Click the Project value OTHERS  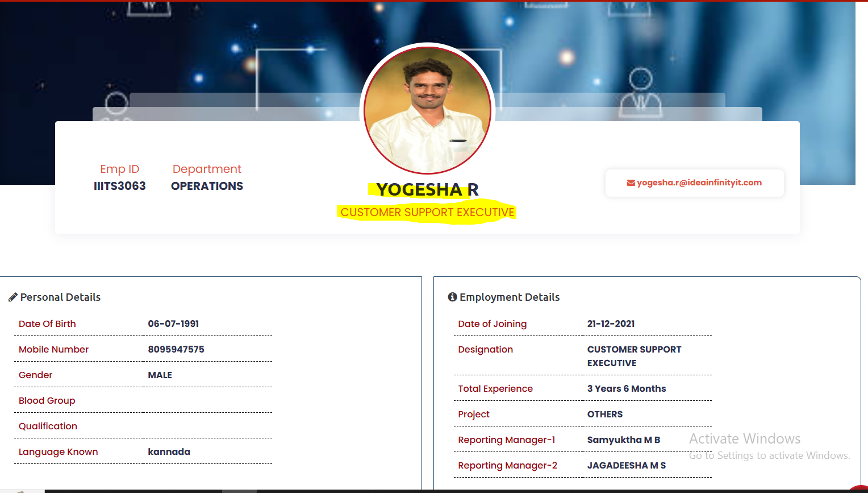click(x=605, y=414)
